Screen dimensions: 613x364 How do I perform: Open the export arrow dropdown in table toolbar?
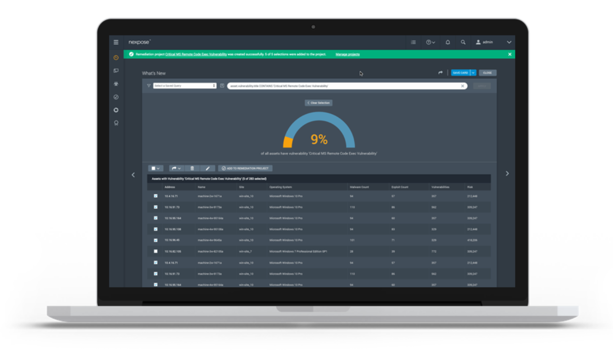coord(177,168)
